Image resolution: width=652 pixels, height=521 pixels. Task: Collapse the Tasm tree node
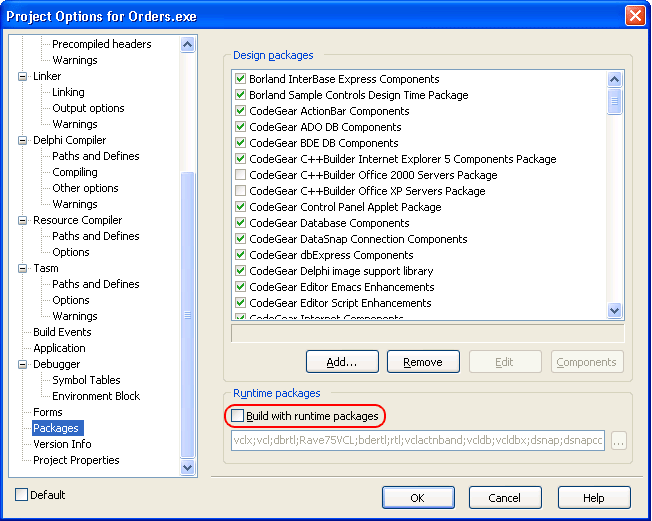(23, 268)
